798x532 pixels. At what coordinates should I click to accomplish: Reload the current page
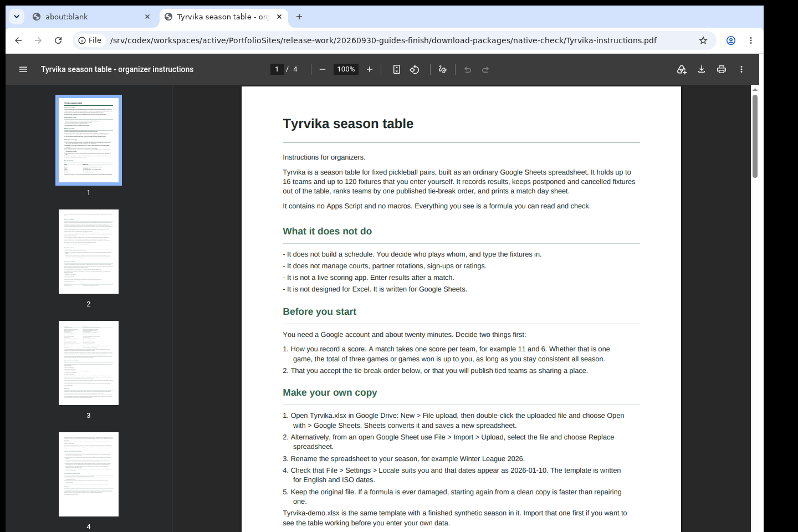click(x=58, y=40)
